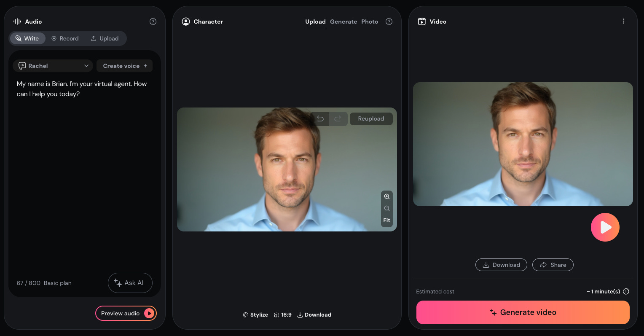The image size is (644, 336).
Task: Open the Stylize option
Action: point(255,315)
